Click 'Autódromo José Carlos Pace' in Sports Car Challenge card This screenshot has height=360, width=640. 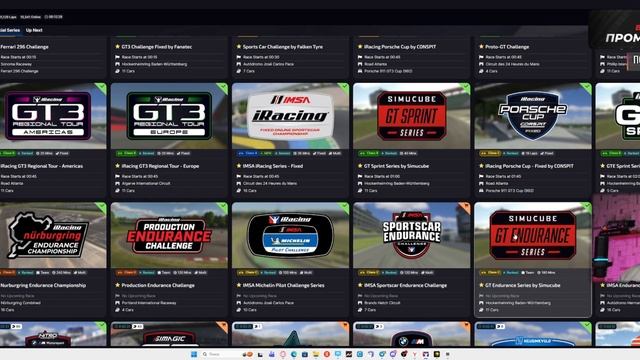click(268, 64)
